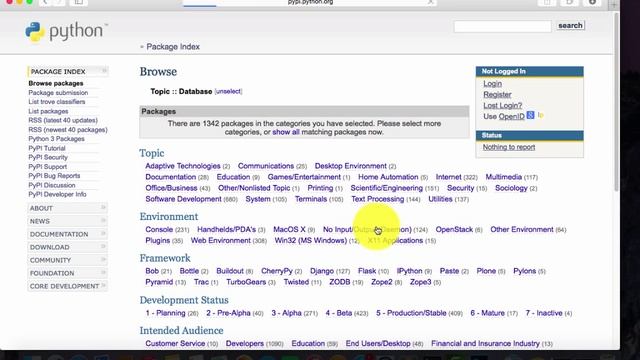Click the Register link
The height and width of the screenshot is (360, 640).
pyautogui.click(x=497, y=95)
